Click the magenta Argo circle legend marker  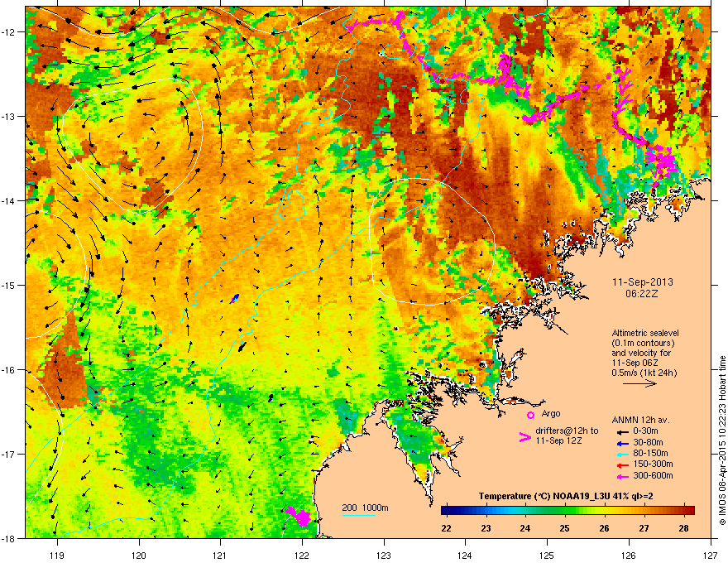pos(530,416)
